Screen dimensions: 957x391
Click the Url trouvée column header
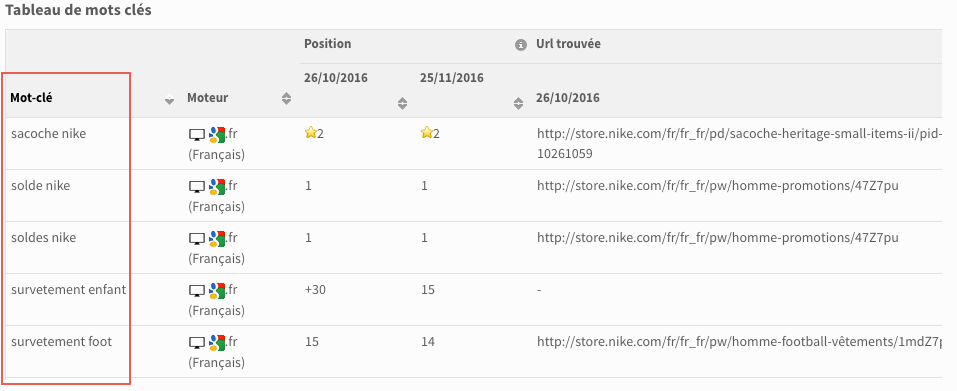[568, 44]
